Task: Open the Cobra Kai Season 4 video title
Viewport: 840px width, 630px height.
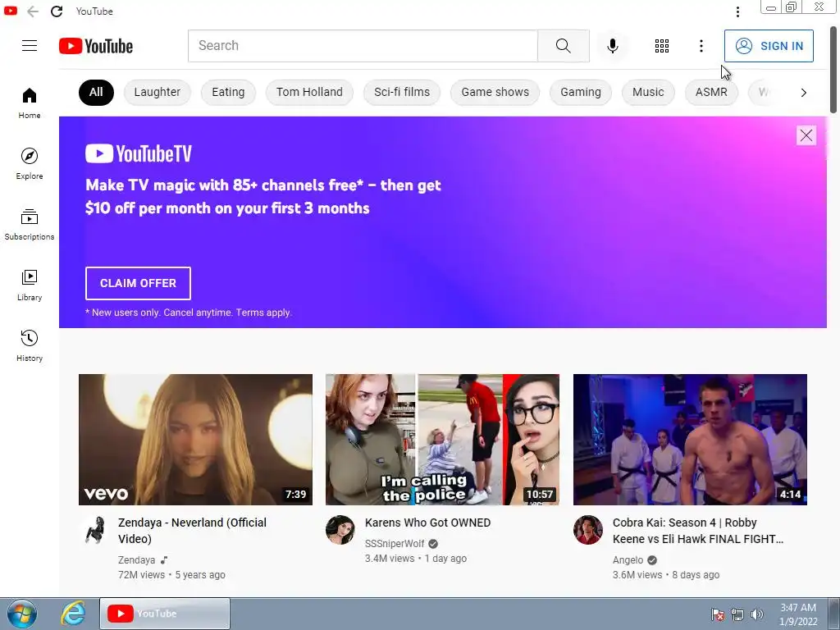Action: 698,531
